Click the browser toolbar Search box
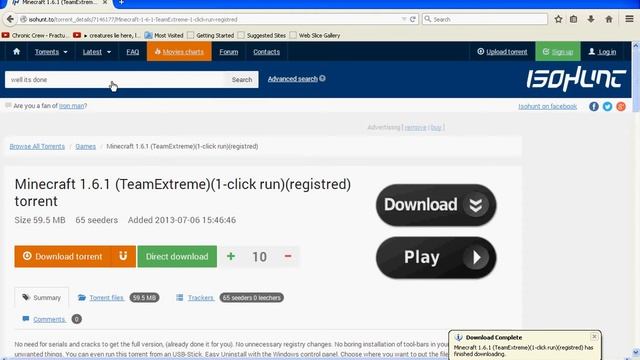 click(x=484, y=19)
